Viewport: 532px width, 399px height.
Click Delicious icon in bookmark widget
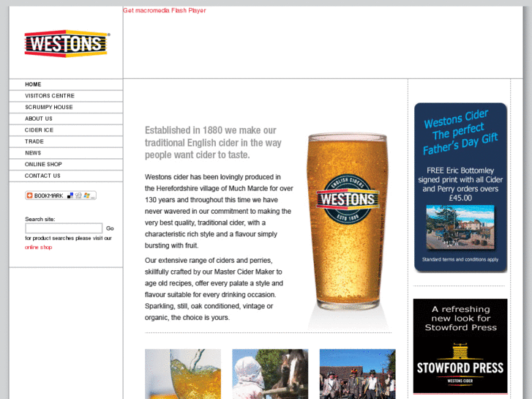tap(70, 195)
